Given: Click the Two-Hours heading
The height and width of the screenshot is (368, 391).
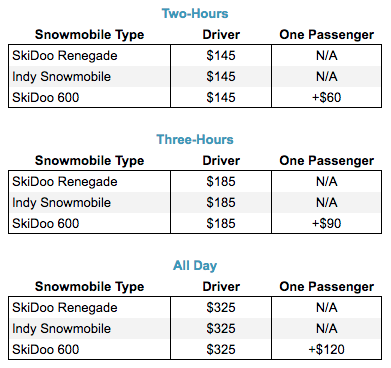Looking at the screenshot, I should tap(195, 14).
